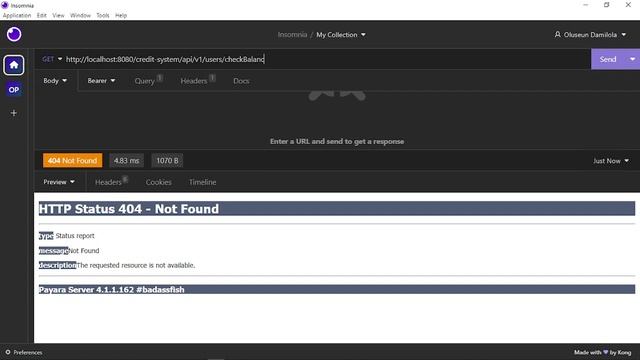The image size is (640, 360).
Task: Click the Made with heart by Kong link
Action: coord(602,352)
